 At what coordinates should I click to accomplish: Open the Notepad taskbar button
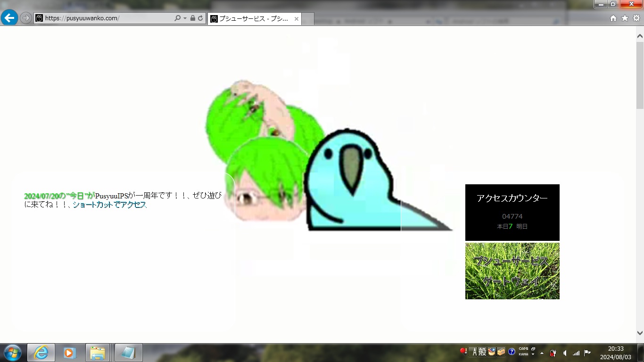tap(128, 353)
